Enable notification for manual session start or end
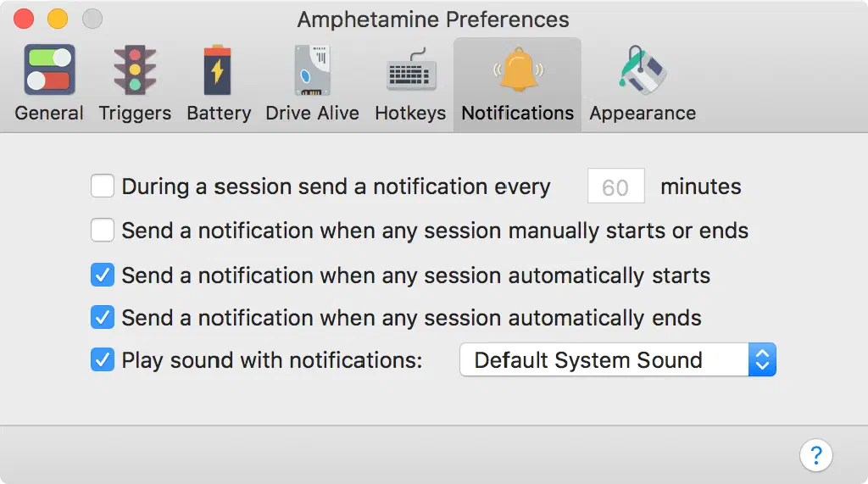Image resolution: width=868 pixels, height=484 pixels. [103, 231]
